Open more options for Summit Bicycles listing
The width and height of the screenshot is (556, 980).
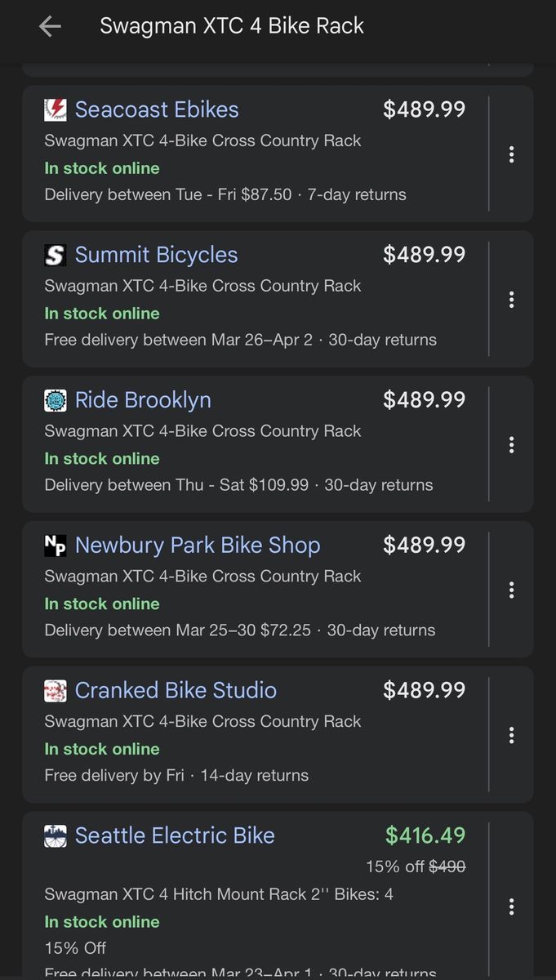coord(511,300)
